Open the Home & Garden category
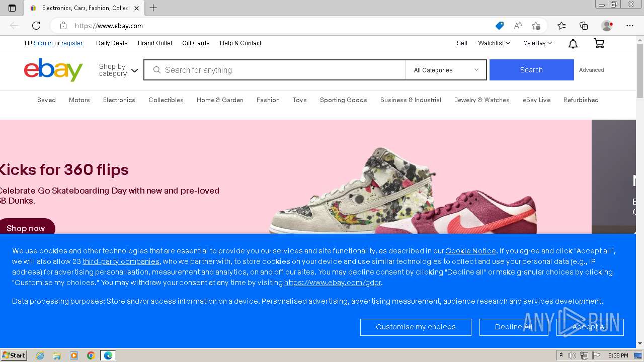This screenshot has height=362, width=644. (x=220, y=100)
